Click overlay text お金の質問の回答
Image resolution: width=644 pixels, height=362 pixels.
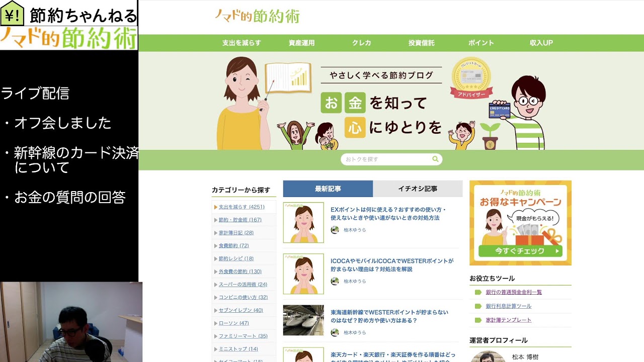[70, 198]
